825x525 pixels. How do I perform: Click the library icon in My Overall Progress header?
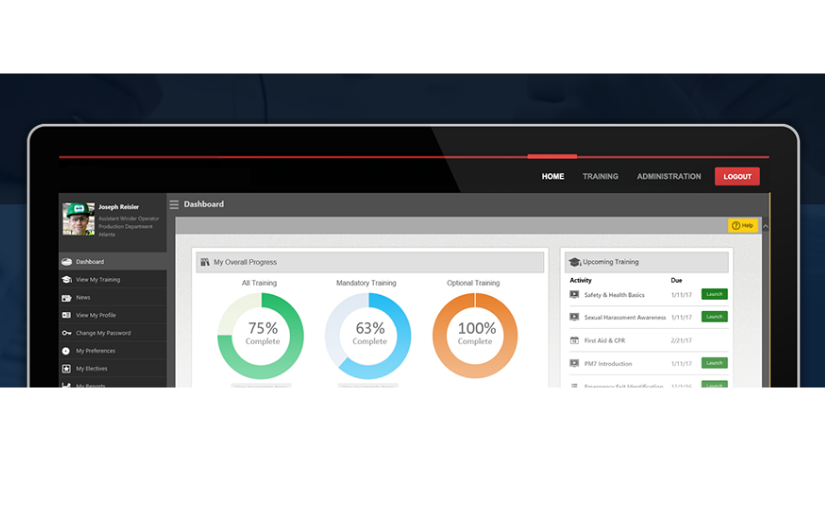[x=205, y=262]
